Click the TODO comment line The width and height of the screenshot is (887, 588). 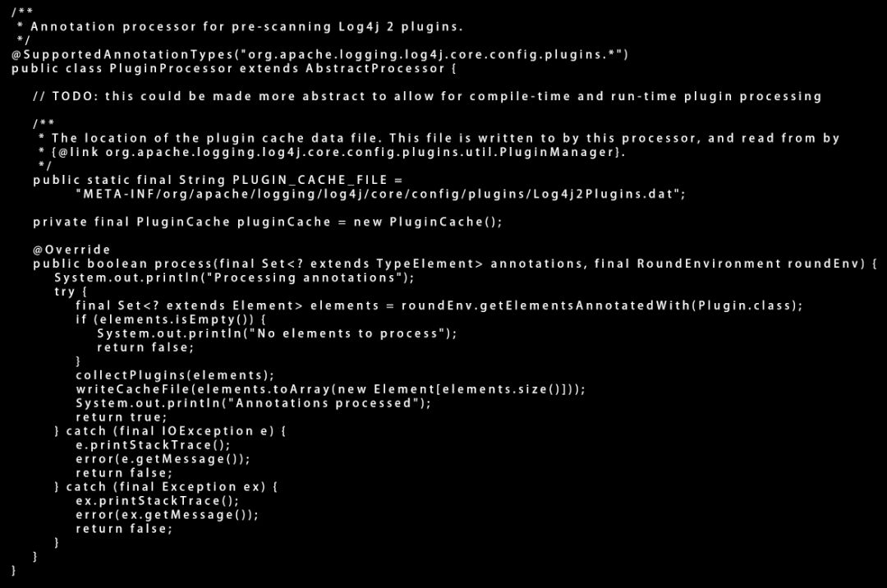(x=427, y=96)
